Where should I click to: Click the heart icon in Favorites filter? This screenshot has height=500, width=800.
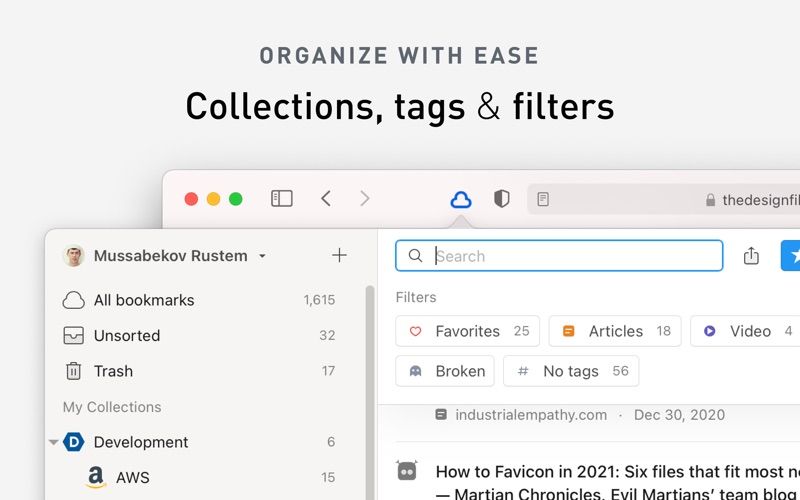[415, 331]
